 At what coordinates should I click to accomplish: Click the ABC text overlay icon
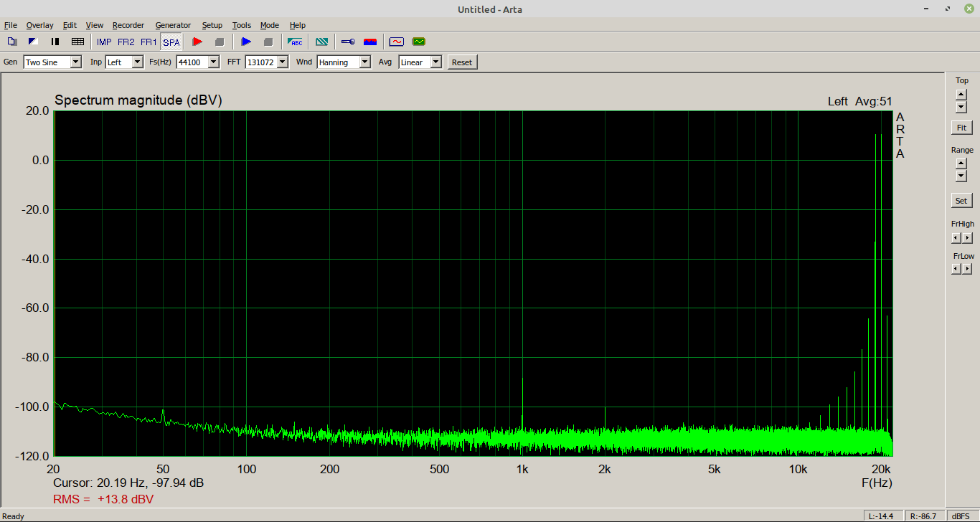[x=295, y=42]
